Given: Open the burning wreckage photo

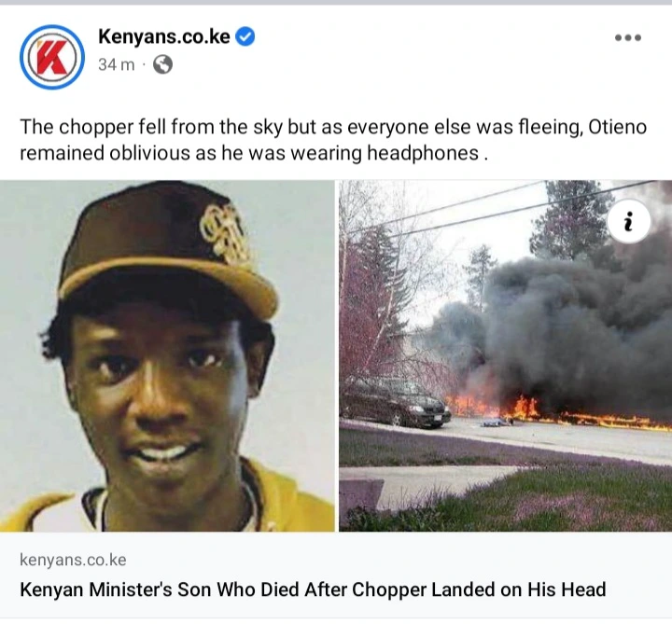Looking at the screenshot, I should click(505, 356).
